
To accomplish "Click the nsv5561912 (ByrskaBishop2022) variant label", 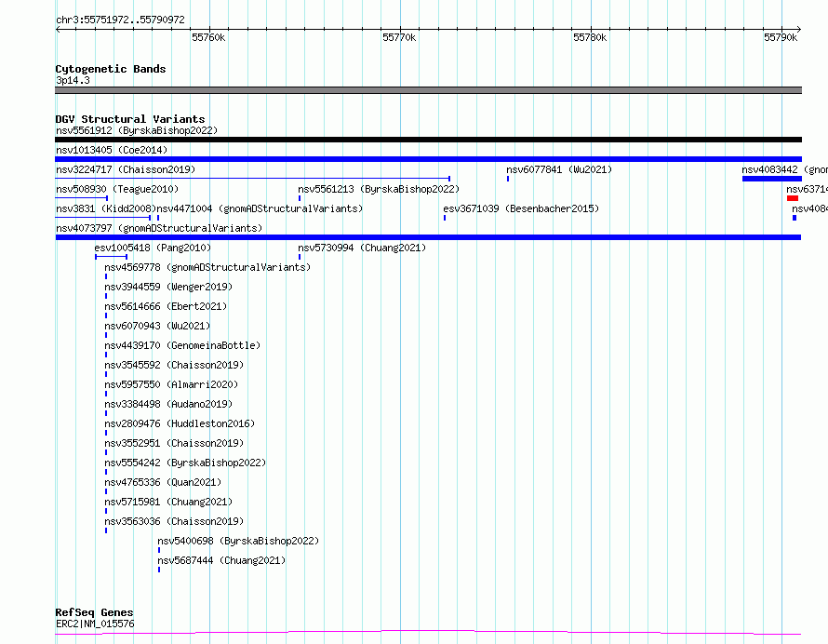I will 137,130.
